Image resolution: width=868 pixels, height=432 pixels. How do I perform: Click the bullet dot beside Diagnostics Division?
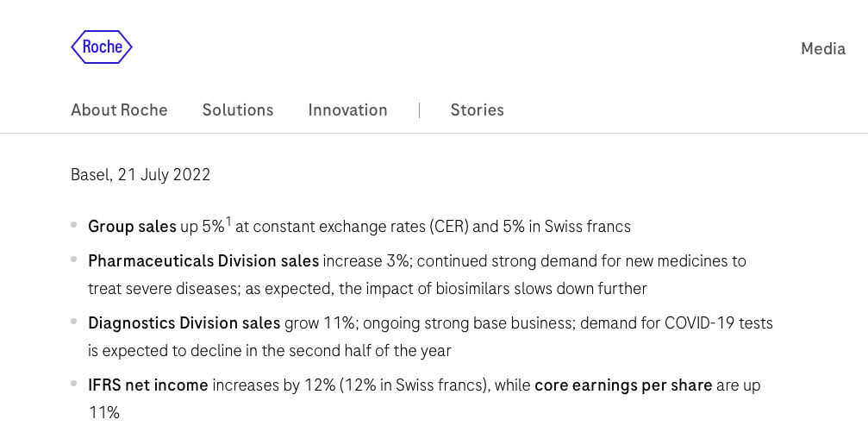point(73,322)
